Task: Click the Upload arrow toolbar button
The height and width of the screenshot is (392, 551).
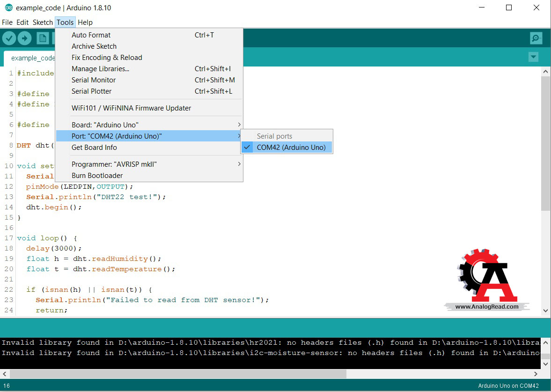Action: tap(25, 38)
